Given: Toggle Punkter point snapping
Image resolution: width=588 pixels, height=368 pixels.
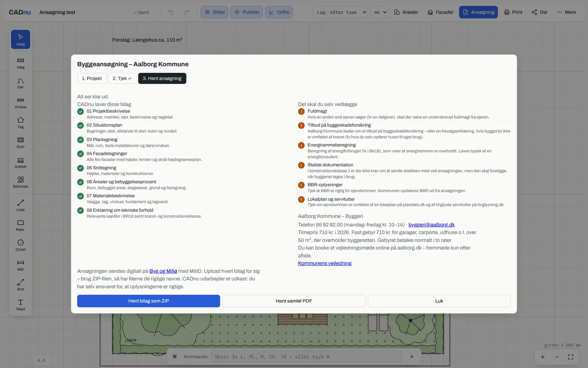Looking at the screenshot, I should coord(247,12).
